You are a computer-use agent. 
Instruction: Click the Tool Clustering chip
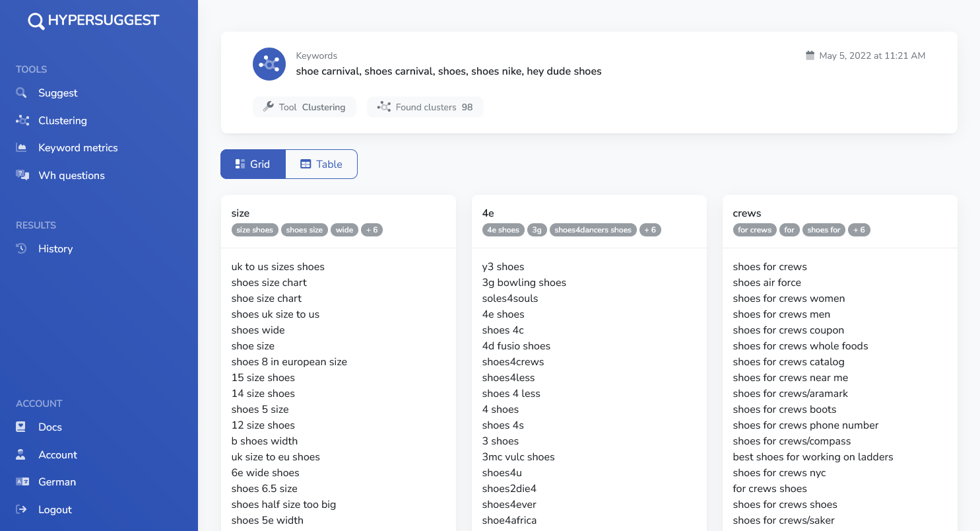point(304,107)
